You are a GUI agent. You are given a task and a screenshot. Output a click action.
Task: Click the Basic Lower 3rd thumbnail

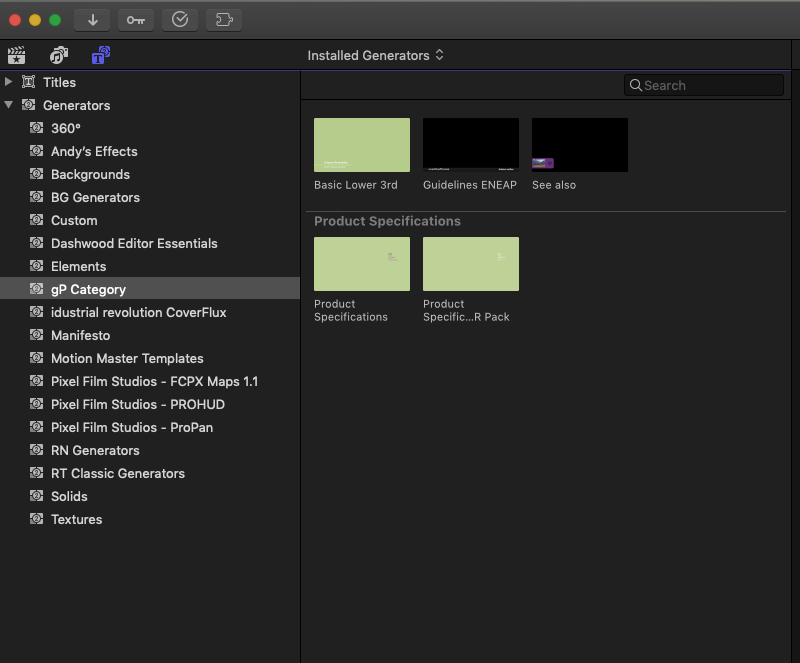(x=362, y=145)
